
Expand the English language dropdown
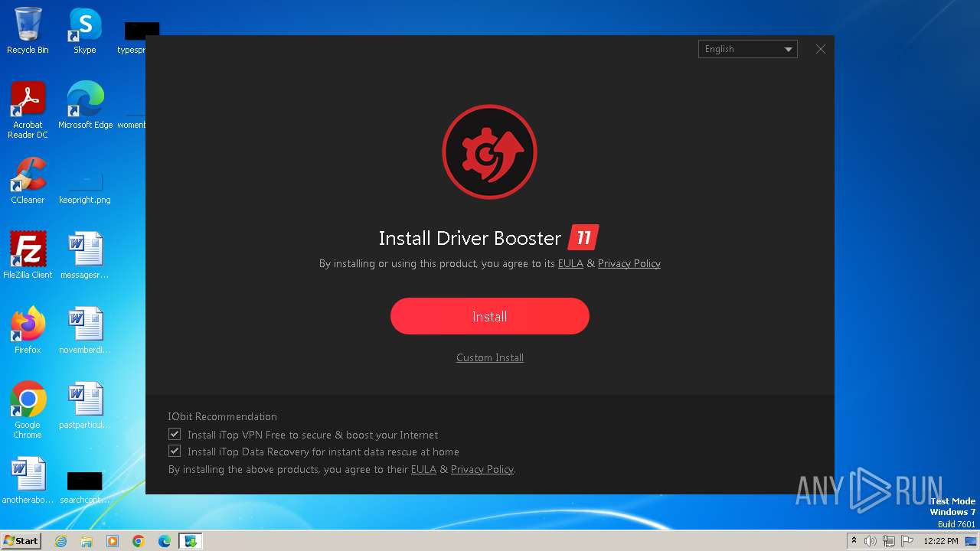pos(748,49)
